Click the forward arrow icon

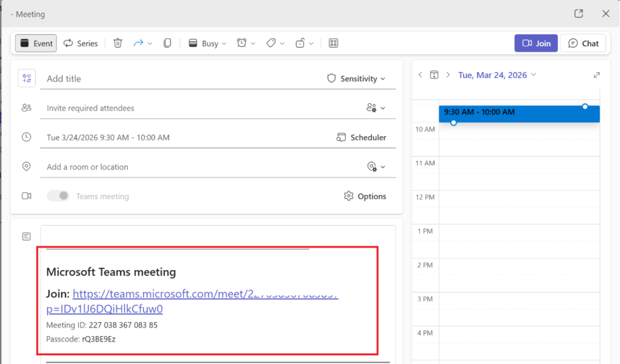click(x=138, y=43)
